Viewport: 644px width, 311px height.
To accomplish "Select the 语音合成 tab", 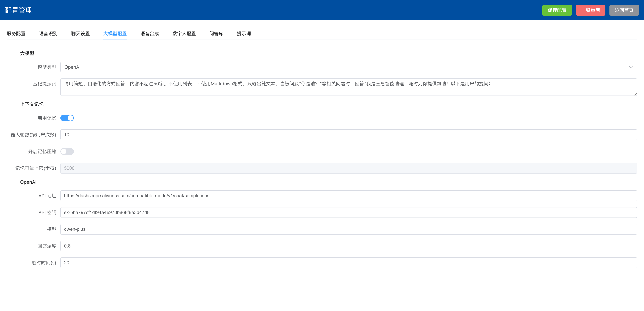I will click(x=149, y=34).
